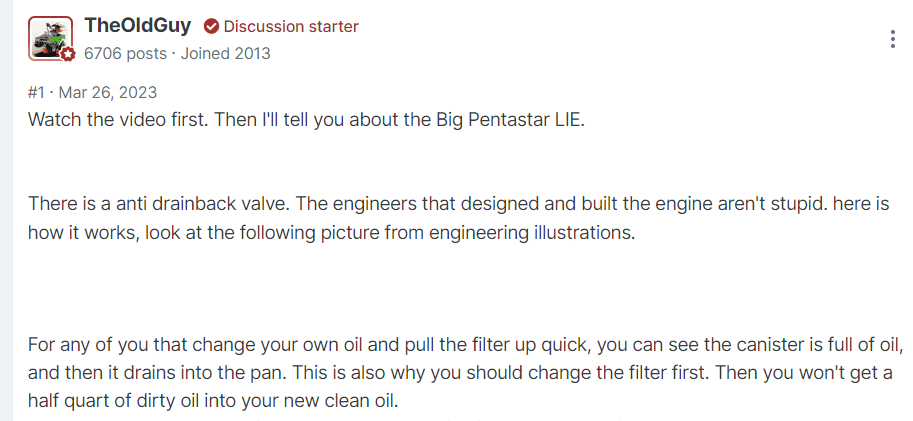The image size is (913, 421).
Task: Click the gray strip along left edge
Action: (6, 210)
